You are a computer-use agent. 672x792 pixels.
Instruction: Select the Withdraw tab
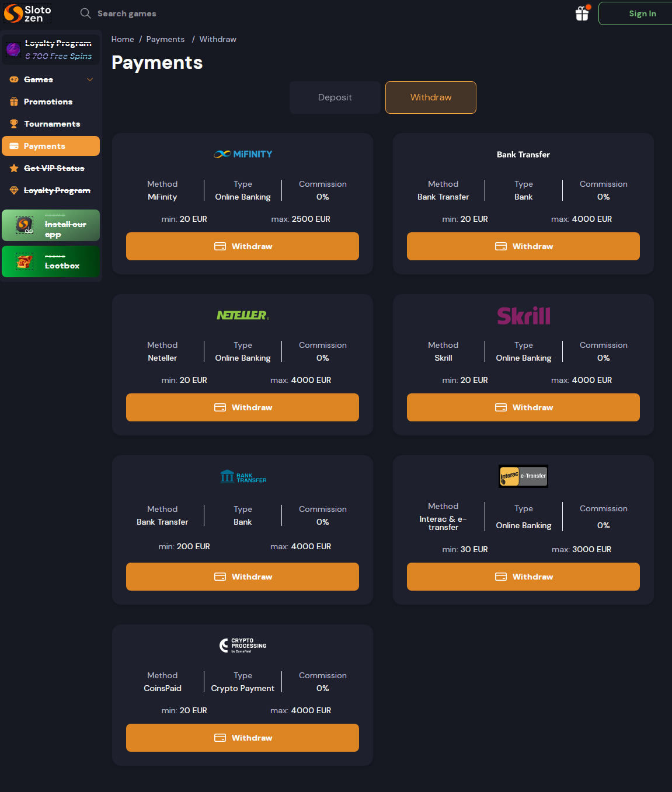coord(431,97)
